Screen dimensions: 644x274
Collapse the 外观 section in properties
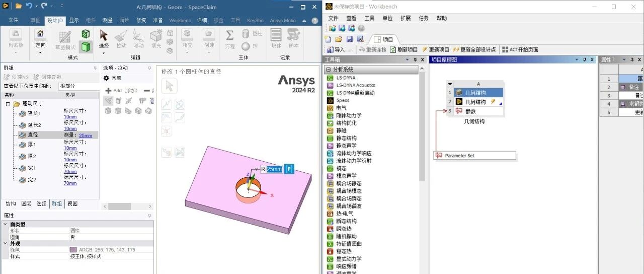click(6, 243)
